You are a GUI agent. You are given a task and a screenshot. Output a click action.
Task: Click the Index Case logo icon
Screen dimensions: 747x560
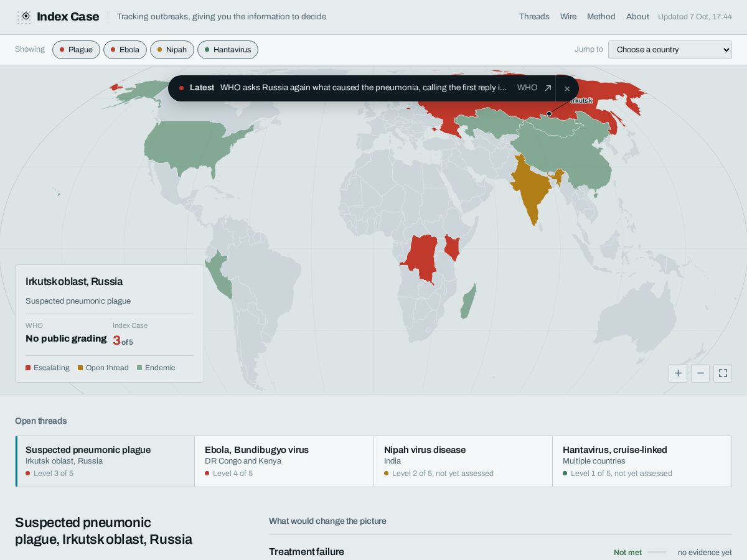pyautogui.click(x=24, y=17)
